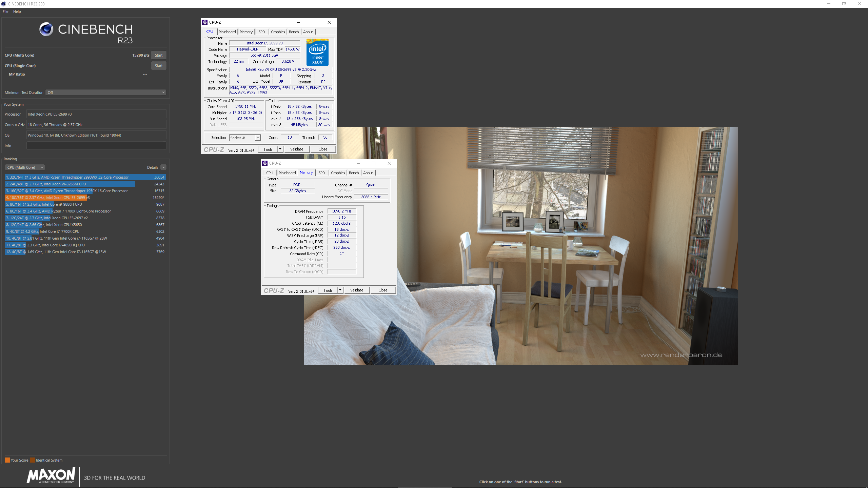
Task: Click the CPU-Z title bar icon of the Memory window
Action: point(265,163)
